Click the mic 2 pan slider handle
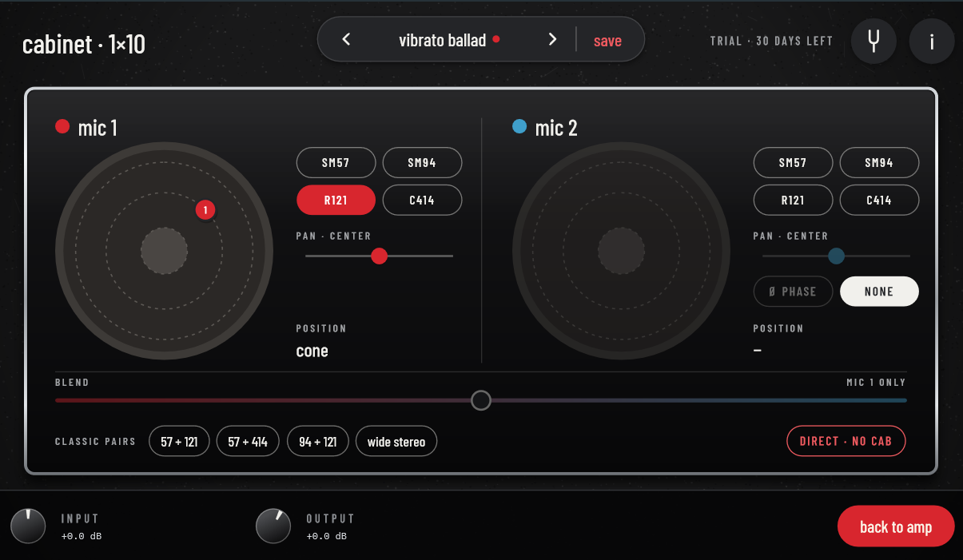This screenshot has height=560, width=963. [x=836, y=256]
